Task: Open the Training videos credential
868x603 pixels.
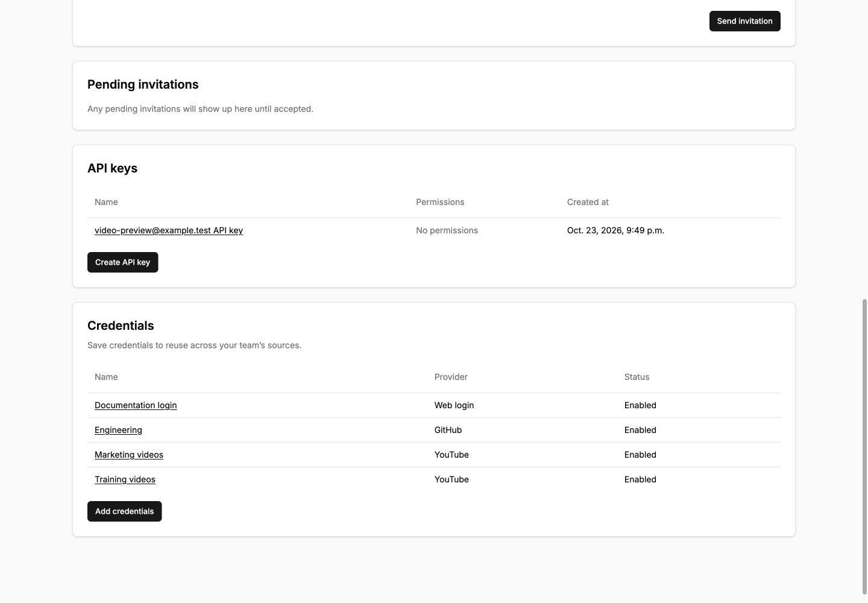Action: click(125, 479)
